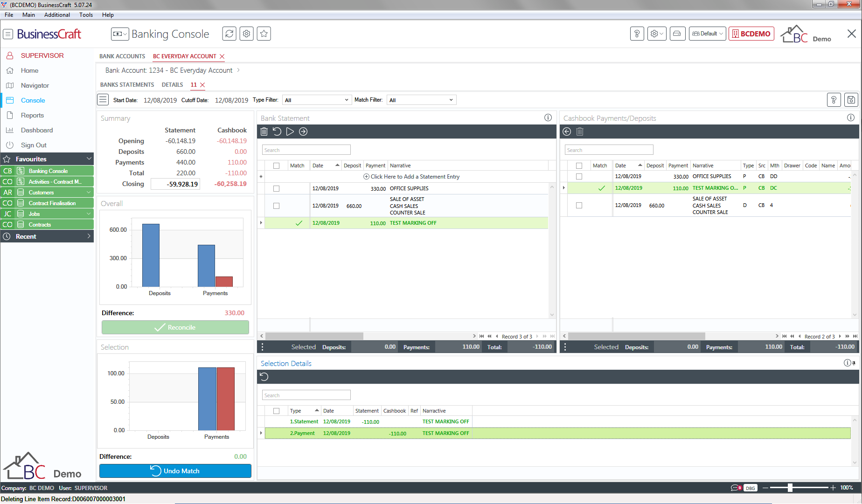Switch to the BANKS STATEMENTS tab
This screenshot has width=862, height=504.
point(127,85)
